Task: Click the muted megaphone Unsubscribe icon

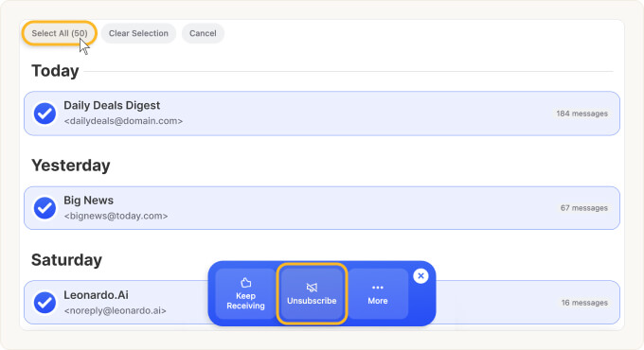Action: coord(312,288)
